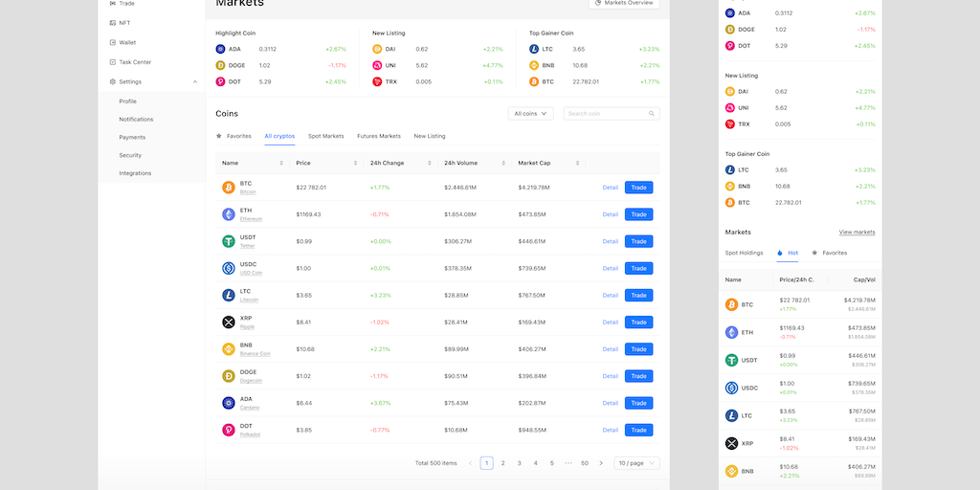The image size is (980, 490).
Task: Click TRX icon in main New Listing
Action: 377,82
